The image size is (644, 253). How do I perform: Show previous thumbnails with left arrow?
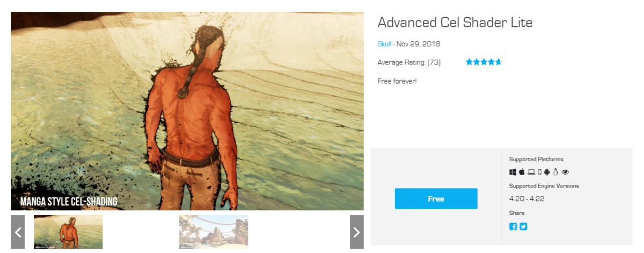(x=18, y=232)
